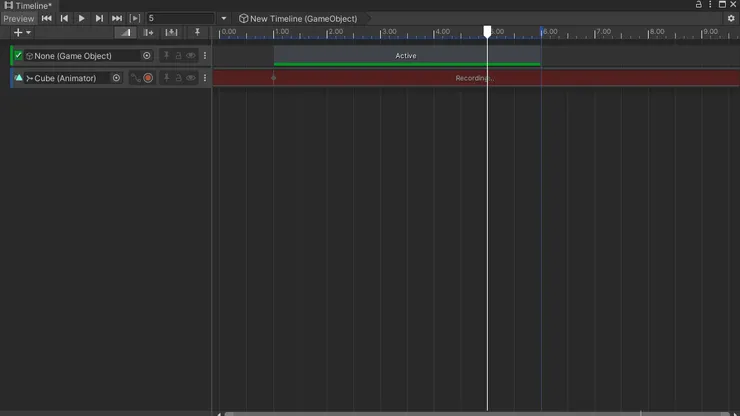740x416 pixels.
Task: Select None (Game Object) binding field
Action: (83, 56)
